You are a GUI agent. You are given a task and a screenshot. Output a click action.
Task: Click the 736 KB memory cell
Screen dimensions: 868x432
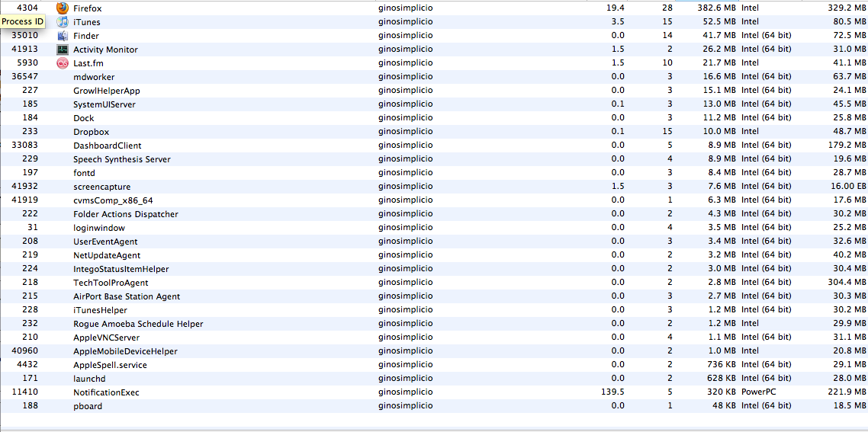pyautogui.click(x=722, y=364)
